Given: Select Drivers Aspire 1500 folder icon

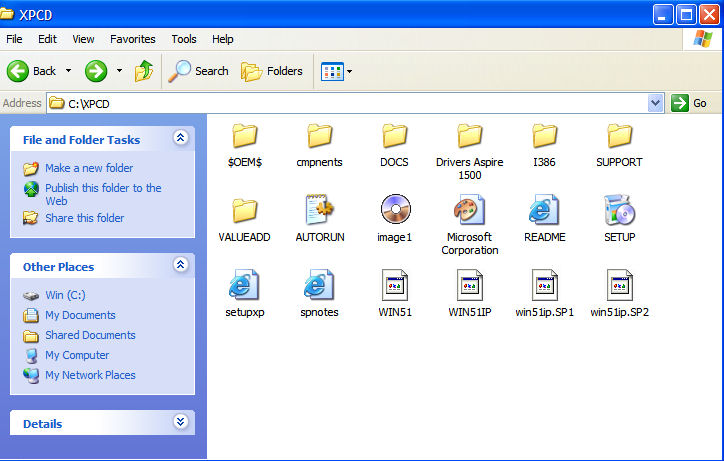Looking at the screenshot, I should (x=470, y=135).
